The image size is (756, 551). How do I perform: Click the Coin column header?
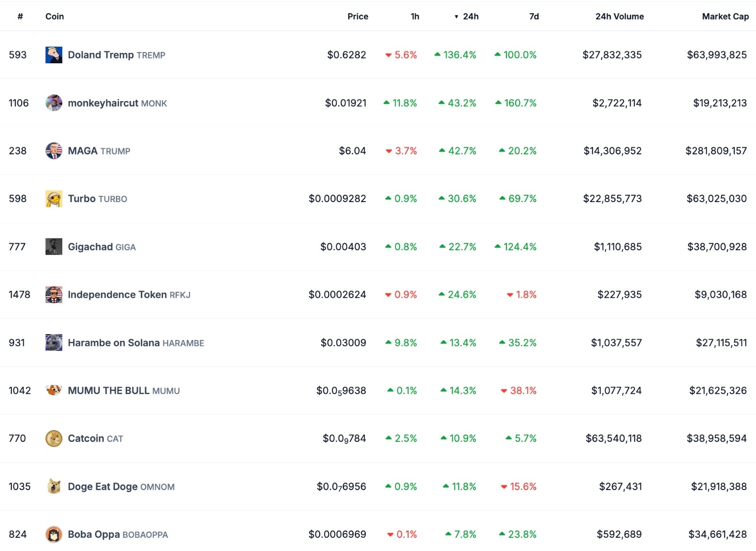[54, 17]
